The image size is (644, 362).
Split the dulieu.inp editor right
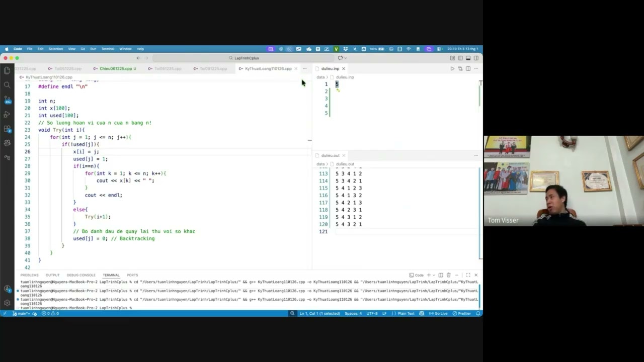click(468, 68)
